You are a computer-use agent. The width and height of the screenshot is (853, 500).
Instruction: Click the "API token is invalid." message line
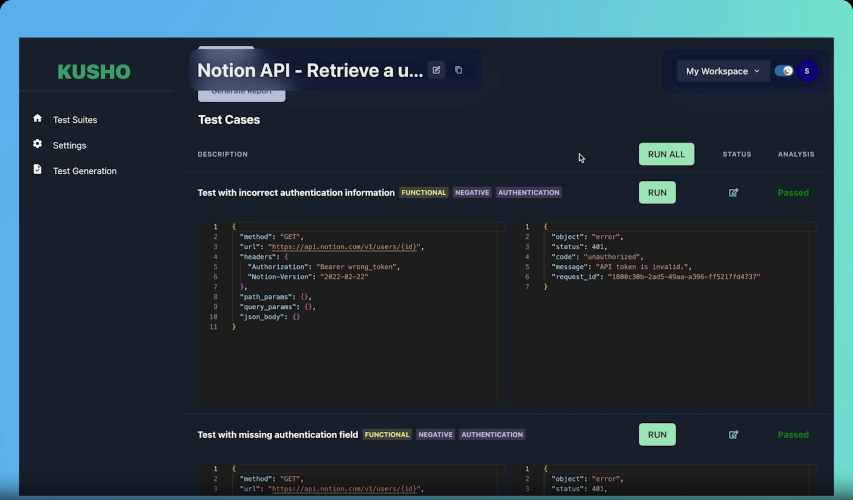point(621,267)
